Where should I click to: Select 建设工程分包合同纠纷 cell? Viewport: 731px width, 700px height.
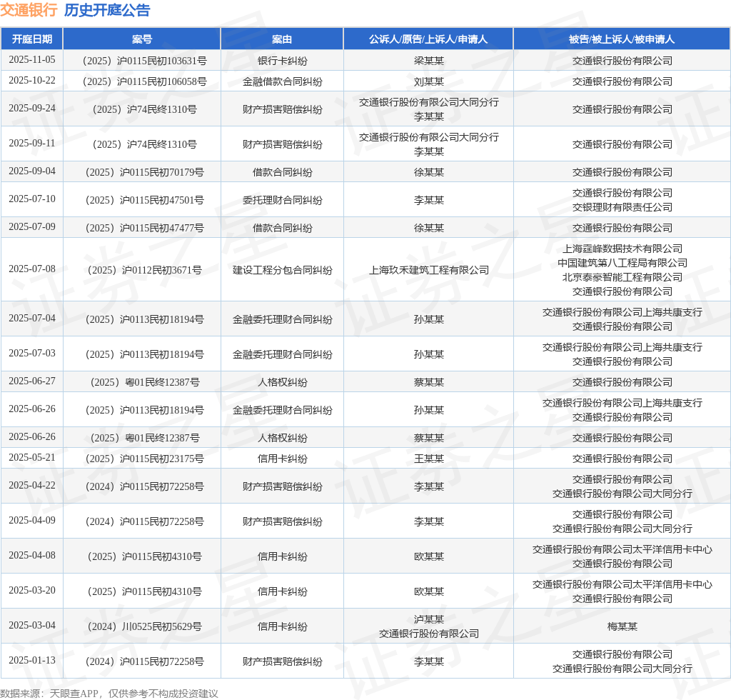tap(282, 271)
